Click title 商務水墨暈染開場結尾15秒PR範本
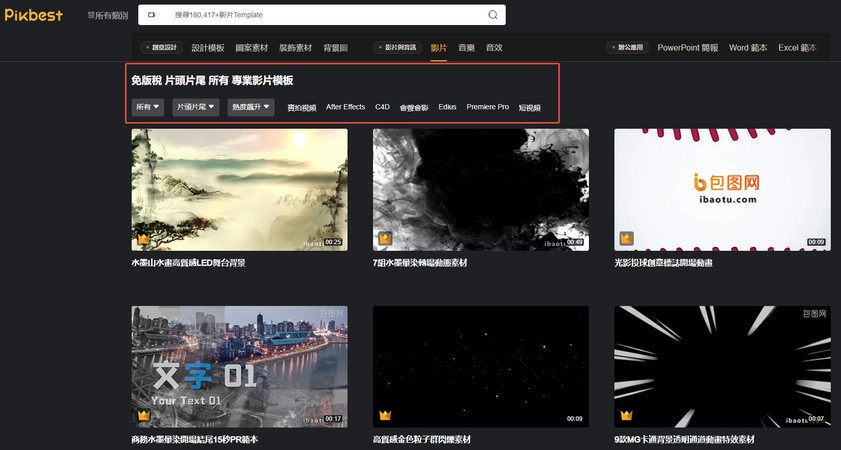Viewport: 841px width, 450px height. click(x=195, y=439)
